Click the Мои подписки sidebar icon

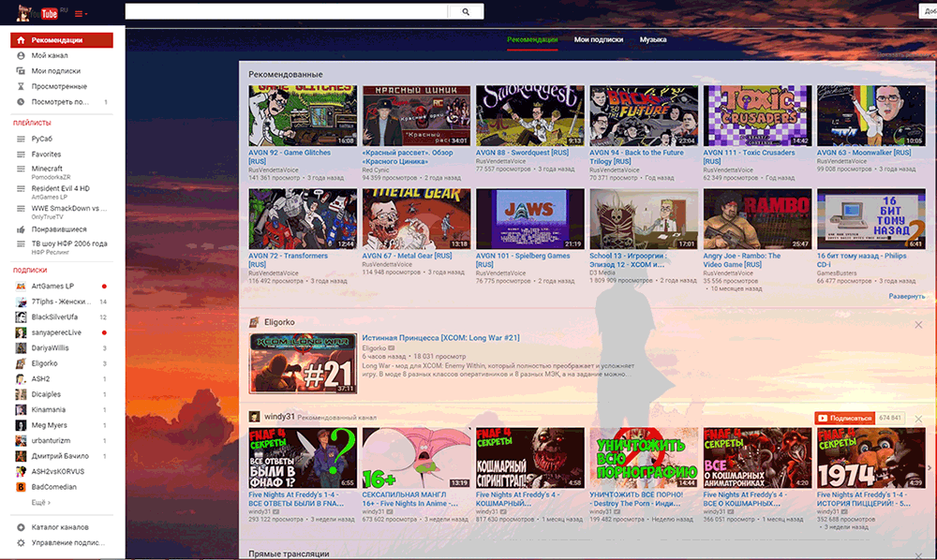(x=21, y=71)
